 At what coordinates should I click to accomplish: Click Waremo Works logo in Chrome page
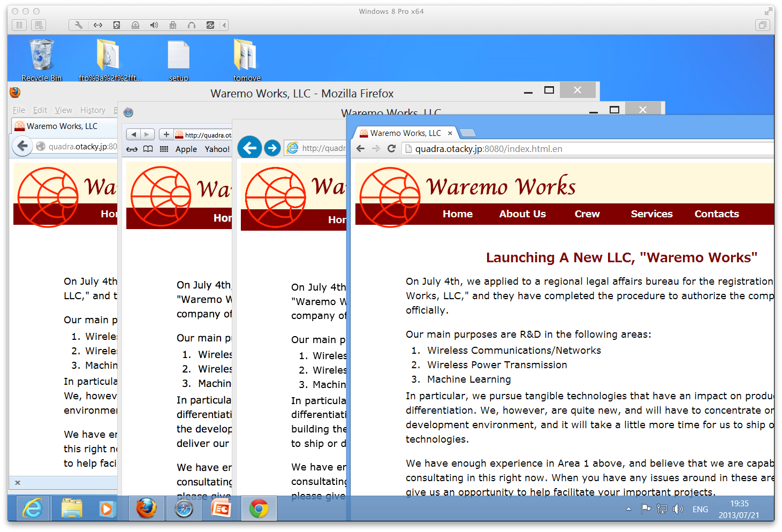tap(390, 197)
